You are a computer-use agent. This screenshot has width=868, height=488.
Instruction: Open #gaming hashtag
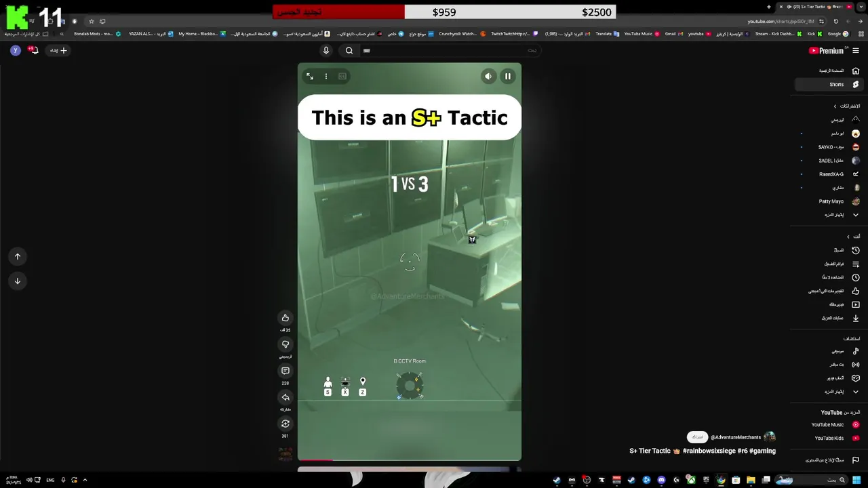pos(762,451)
